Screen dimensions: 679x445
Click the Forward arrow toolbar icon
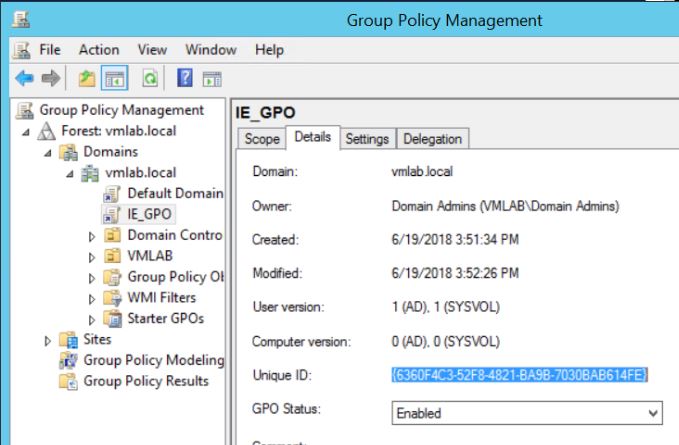click(50, 77)
